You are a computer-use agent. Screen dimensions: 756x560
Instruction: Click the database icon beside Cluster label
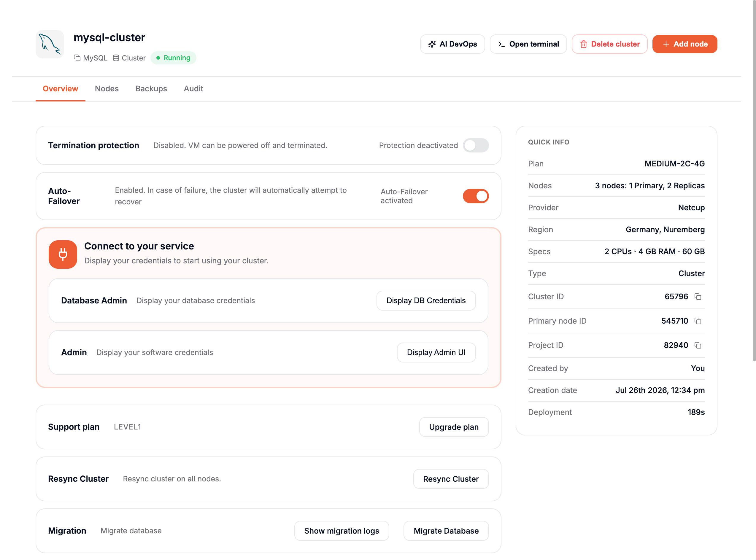[116, 58]
